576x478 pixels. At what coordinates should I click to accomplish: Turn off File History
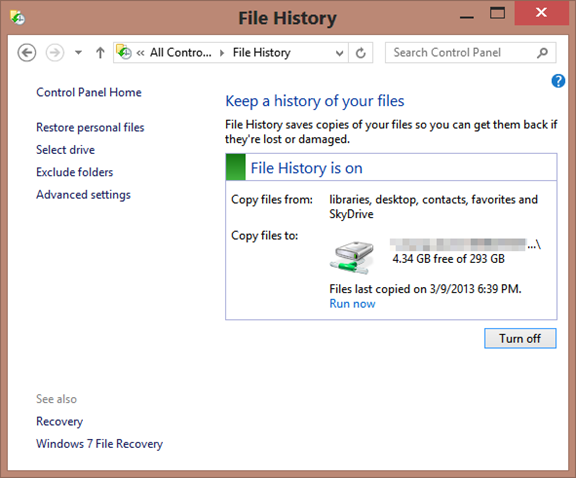520,338
